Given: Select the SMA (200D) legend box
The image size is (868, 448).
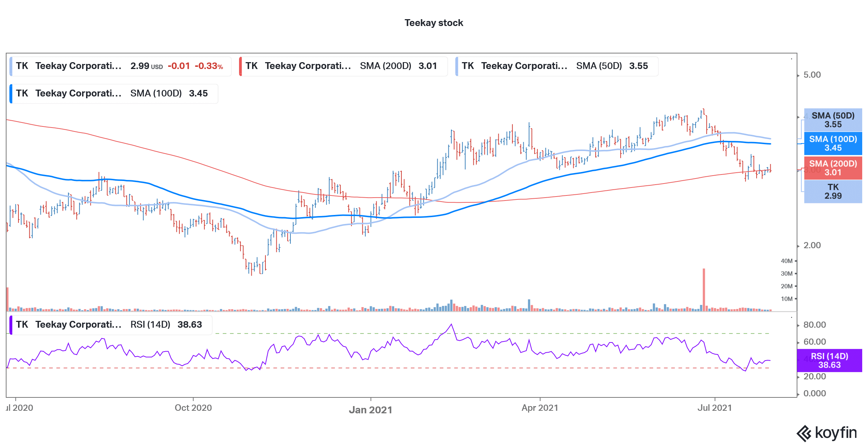Looking at the screenshot, I should [x=343, y=66].
